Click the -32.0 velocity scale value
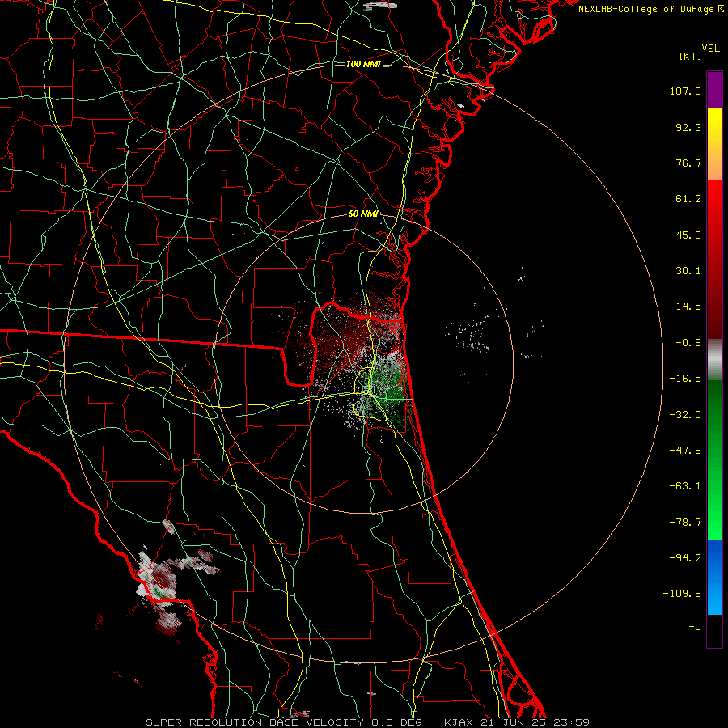This screenshot has width=728, height=728. point(685,415)
